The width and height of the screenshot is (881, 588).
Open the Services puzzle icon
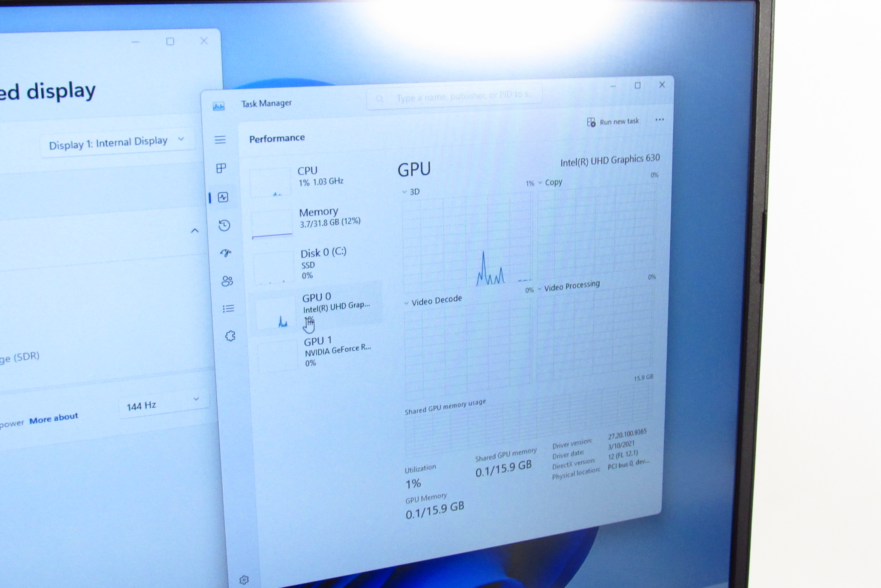[230, 336]
